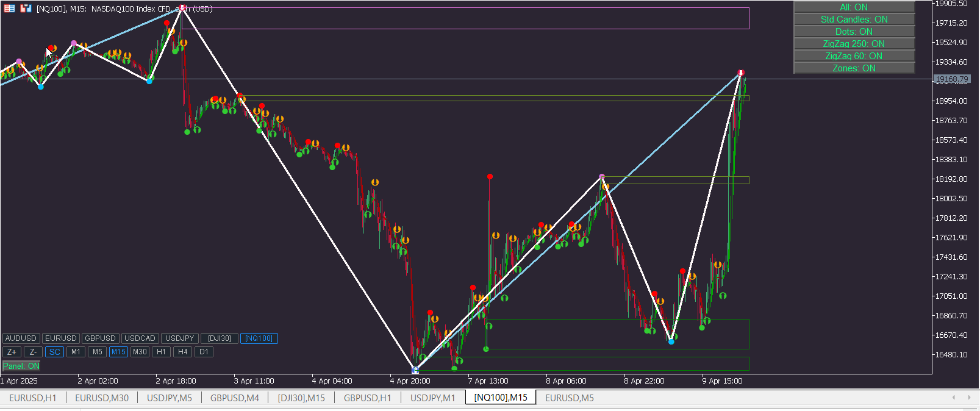Switch symbol to USDJPY on panel

[x=179, y=338]
